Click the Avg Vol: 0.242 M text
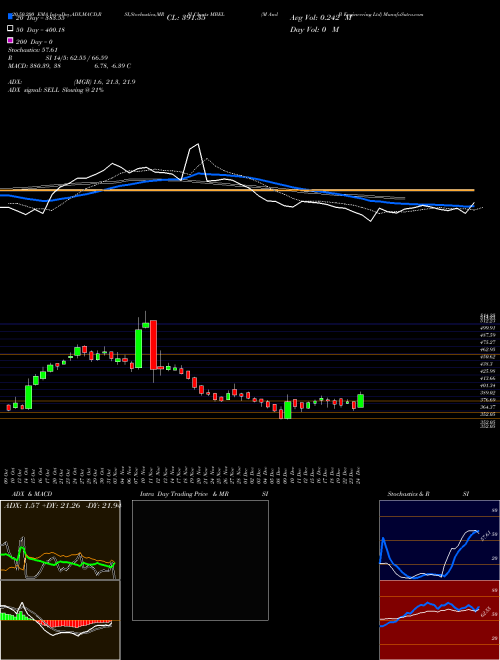The height and width of the screenshot is (660, 500). (321, 18)
